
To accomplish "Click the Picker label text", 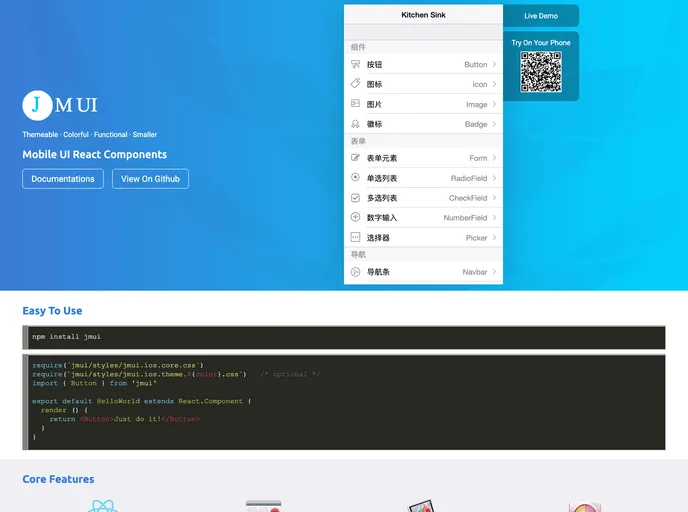I will (x=477, y=238).
